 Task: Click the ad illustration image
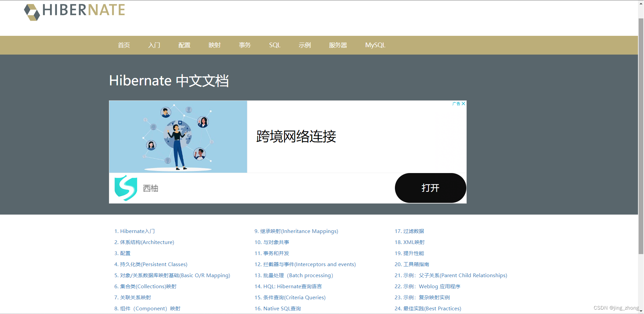click(178, 137)
